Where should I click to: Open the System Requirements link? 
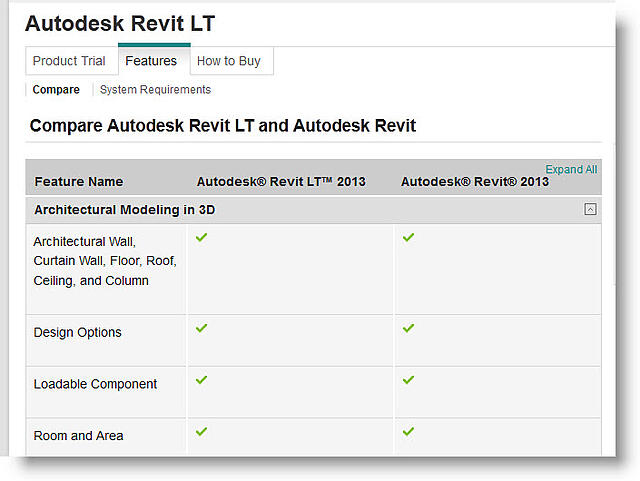click(155, 89)
